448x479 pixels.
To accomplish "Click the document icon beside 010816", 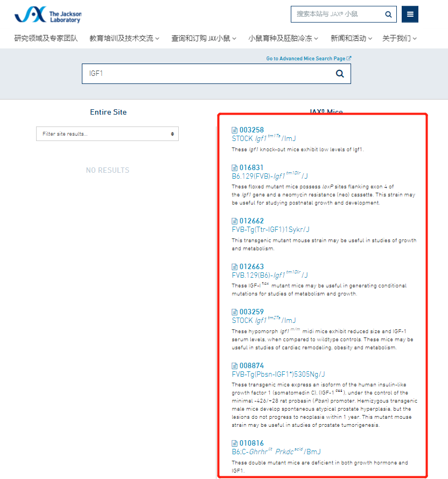I will (x=234, y=443).
